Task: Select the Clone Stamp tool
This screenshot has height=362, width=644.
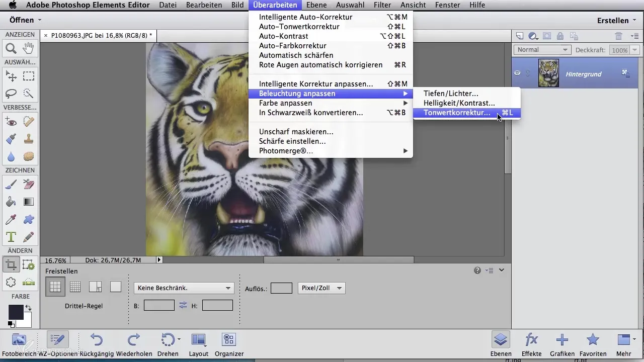Action: click(x=29, y=139)
